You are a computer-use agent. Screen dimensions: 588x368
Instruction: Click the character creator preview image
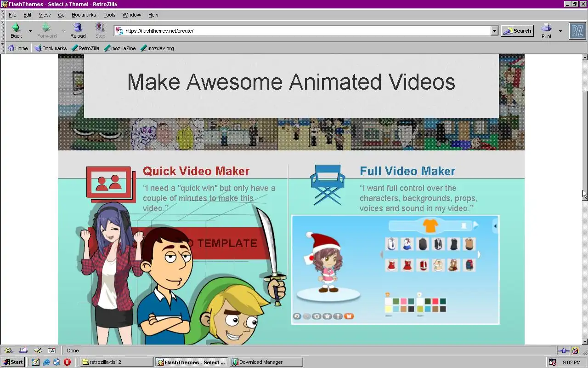[x=395, y=270]
